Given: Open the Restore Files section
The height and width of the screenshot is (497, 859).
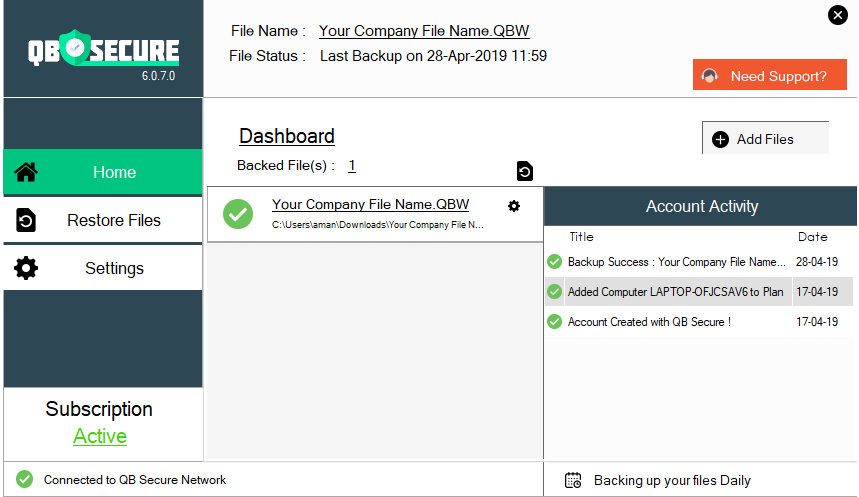Looking at the screenshot, I should pos(103,220).
